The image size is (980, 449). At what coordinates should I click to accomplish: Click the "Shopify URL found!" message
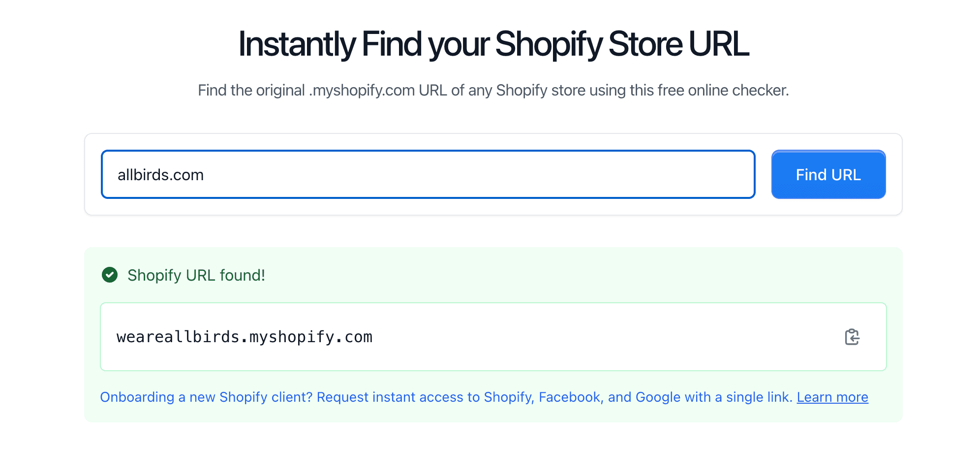tap(196, 275)
